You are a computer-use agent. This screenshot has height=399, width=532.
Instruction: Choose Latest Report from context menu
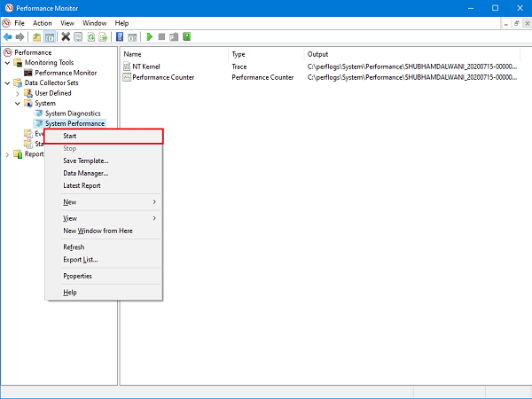(104, 185)
